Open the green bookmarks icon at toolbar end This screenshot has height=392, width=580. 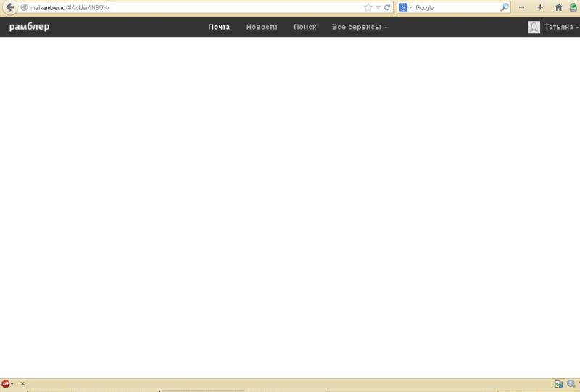[573, 7]
